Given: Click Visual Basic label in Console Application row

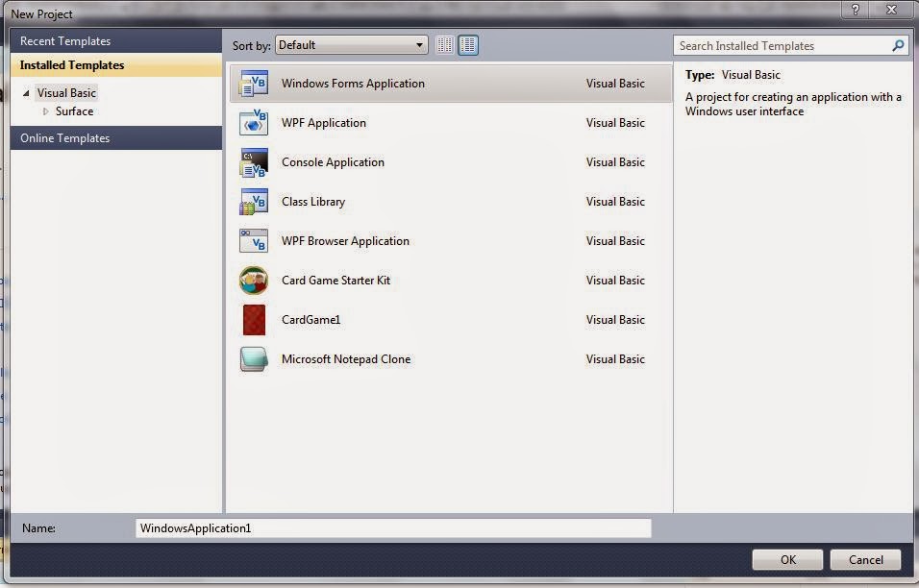Looking at the screenshot, I should 615,162.
